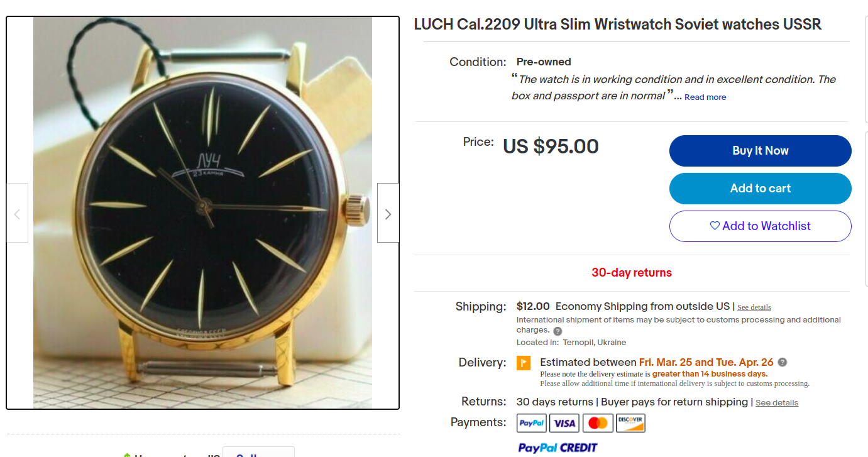
Task: Select the Discover payment logo
Action: [x=630, y=423]
